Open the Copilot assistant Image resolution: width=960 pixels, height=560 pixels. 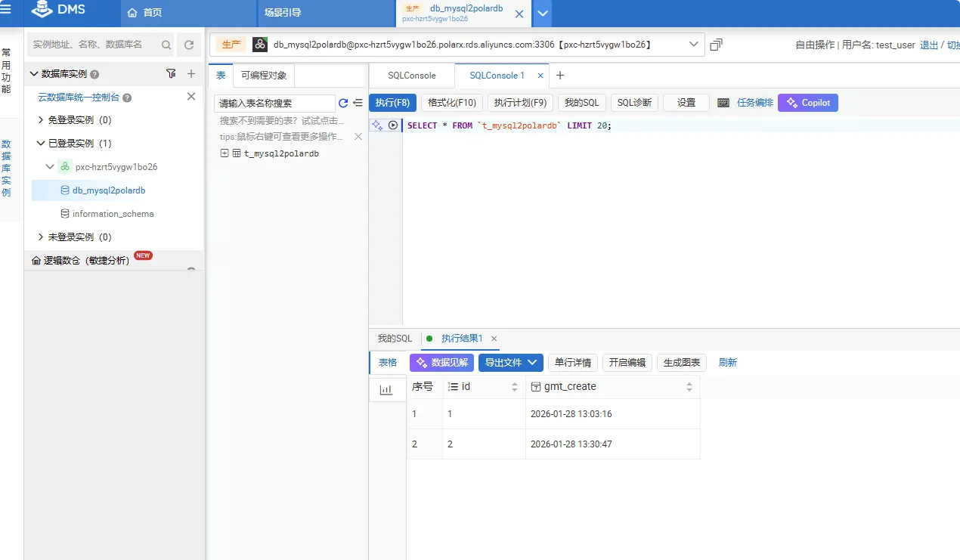807,102
